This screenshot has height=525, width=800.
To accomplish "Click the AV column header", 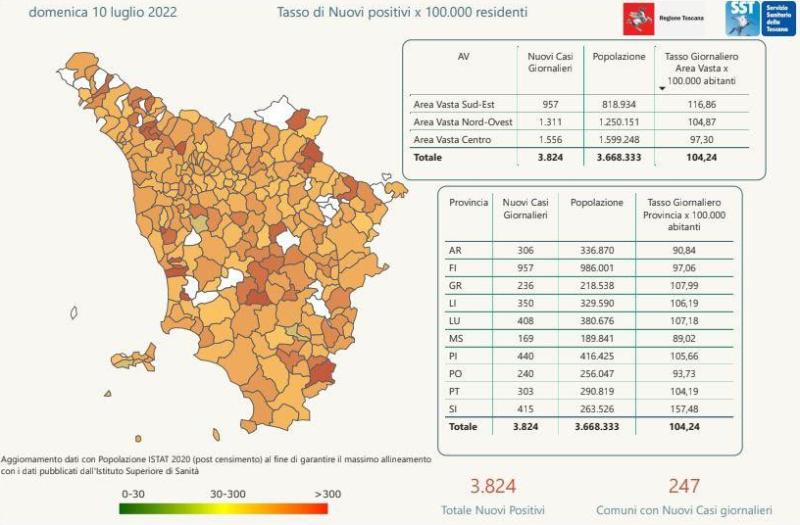I will [461, 57].
